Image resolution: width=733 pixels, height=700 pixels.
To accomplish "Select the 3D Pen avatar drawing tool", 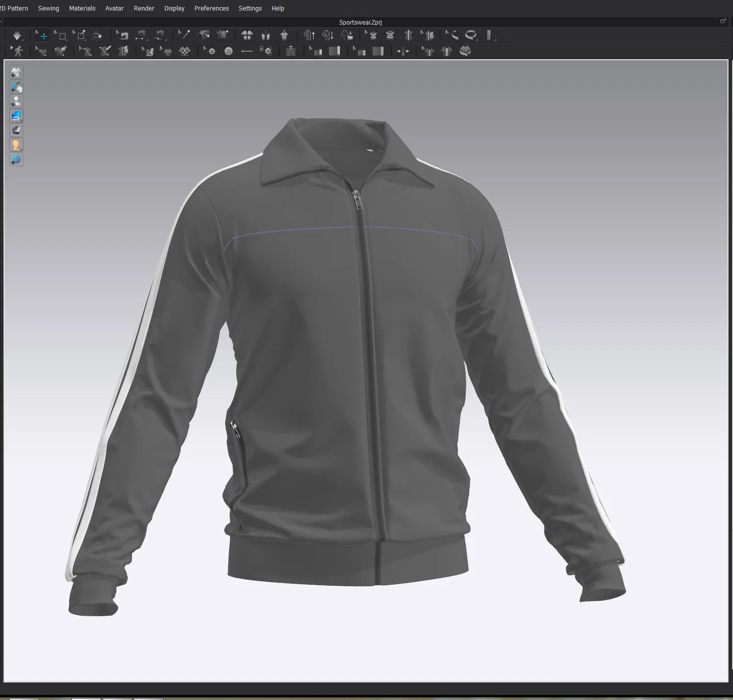I will (104, 51).
